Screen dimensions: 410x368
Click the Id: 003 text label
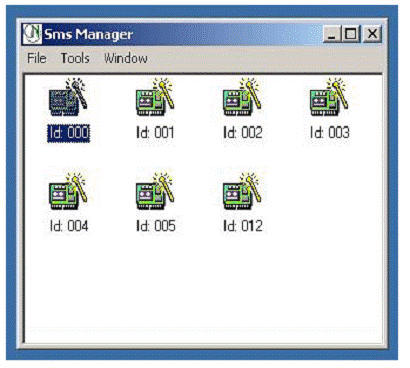coord(330,133)
